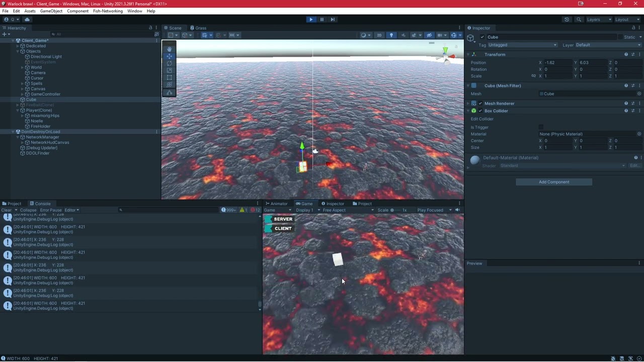The height and width of the screenshot is (362, 644).
Task: Open the Fish-Networking menu
Action: point(108,11)
